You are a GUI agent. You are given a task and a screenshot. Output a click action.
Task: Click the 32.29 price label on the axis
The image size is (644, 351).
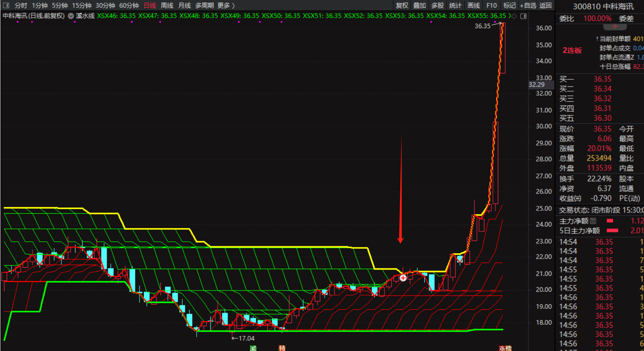tap(537, 85)
